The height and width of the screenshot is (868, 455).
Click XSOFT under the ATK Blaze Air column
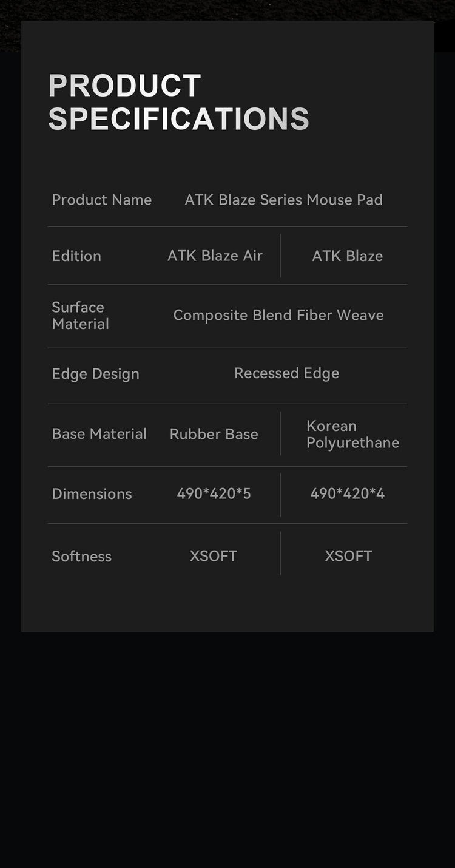[213, 555]
